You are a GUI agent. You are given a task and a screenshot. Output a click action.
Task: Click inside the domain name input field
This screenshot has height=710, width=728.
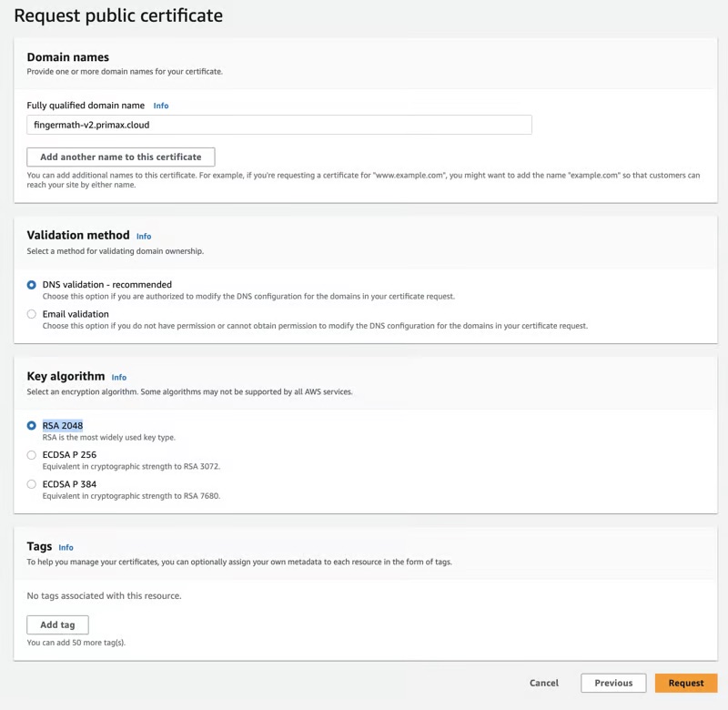coord(278,125)
